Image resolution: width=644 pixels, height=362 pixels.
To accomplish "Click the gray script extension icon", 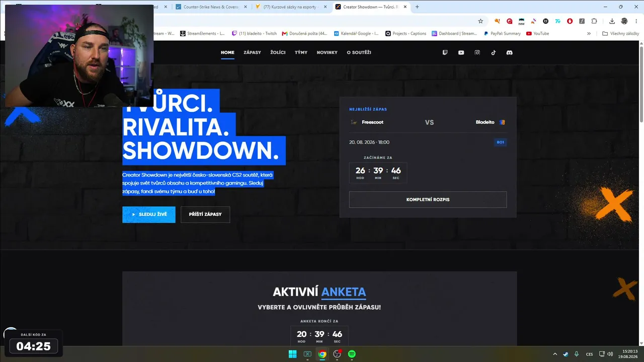I will pos(582,21).
